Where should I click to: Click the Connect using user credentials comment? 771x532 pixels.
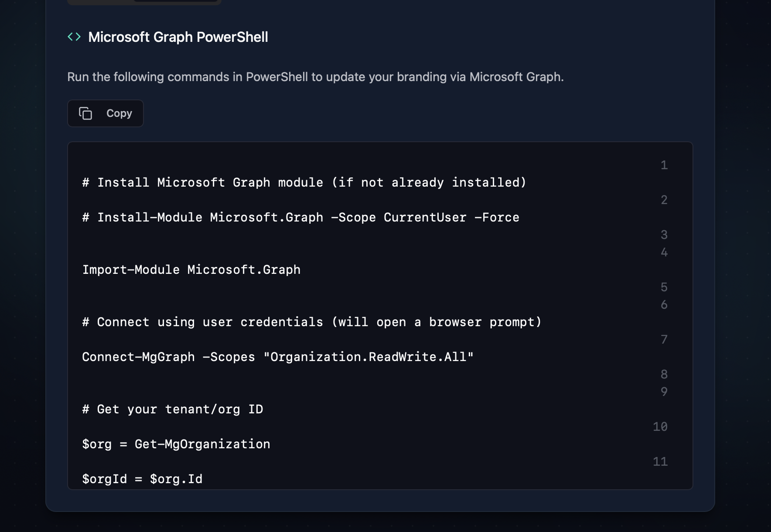coord(311,322)
